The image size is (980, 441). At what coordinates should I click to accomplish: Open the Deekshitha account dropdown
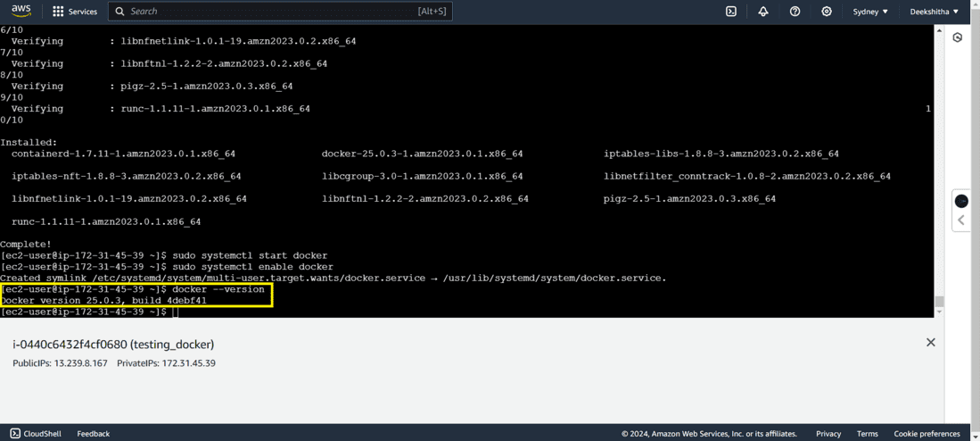tap(934, 12)
